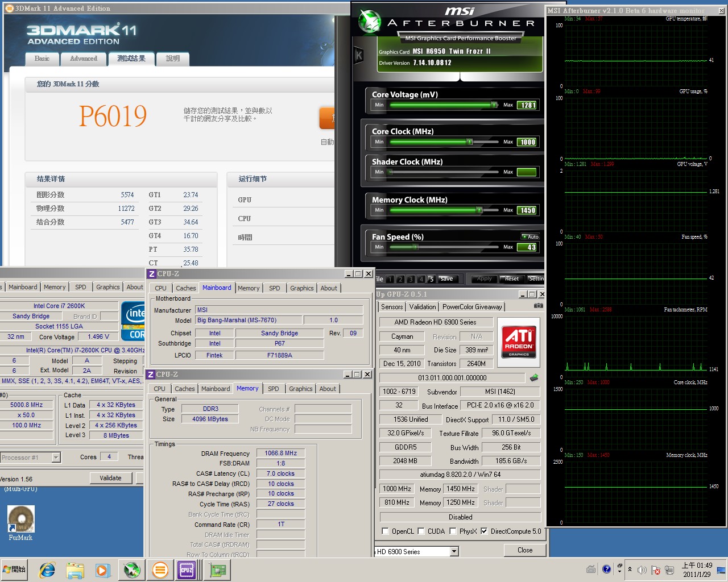Open the FurMark desktop shortcut

(x=21, y=523)
